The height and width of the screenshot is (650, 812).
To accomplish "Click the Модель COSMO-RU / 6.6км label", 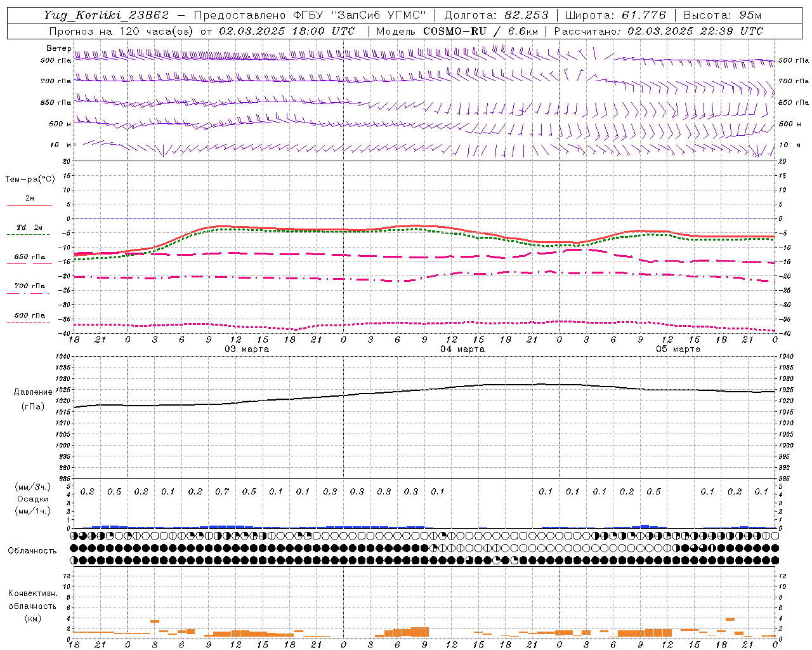I will coord(457,31).
